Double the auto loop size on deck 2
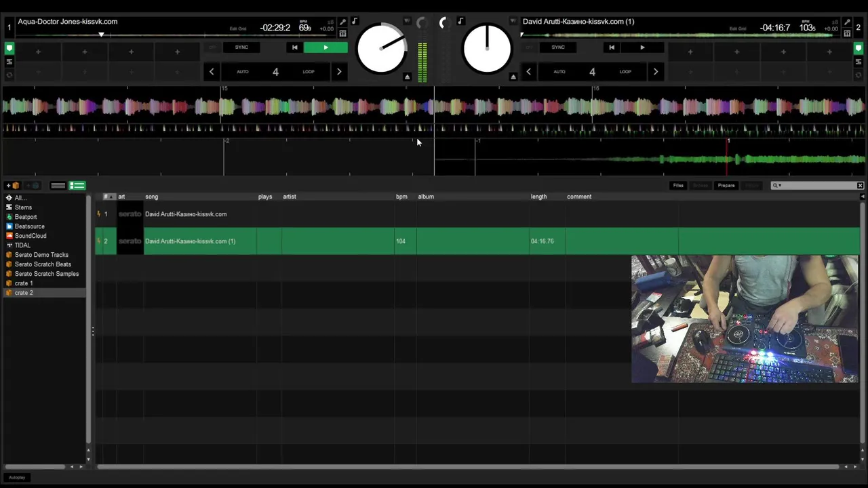Viewport: 868px width, 488px height. point(656,71)
